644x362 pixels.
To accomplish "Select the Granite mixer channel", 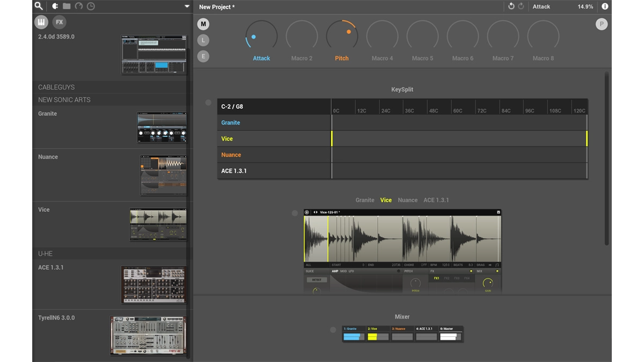I will pos(354,334).
